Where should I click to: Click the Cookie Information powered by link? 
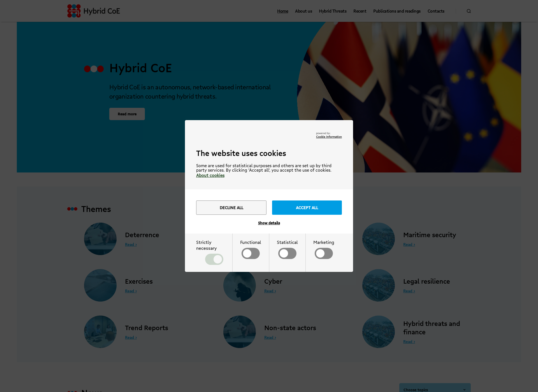[x=329, y=137]
